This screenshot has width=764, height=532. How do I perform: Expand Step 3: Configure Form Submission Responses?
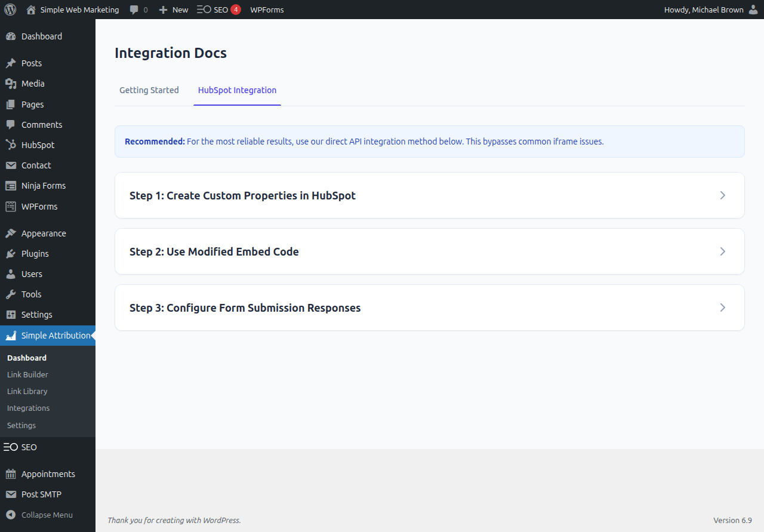pyautogui.click(x=429, y=307)
